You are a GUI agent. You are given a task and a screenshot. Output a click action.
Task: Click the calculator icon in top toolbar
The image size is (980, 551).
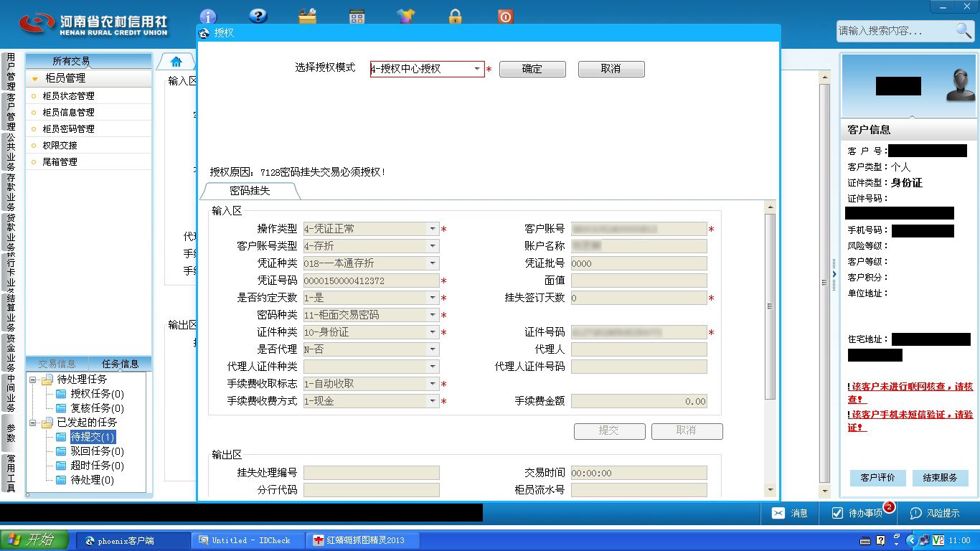point(357,16)
